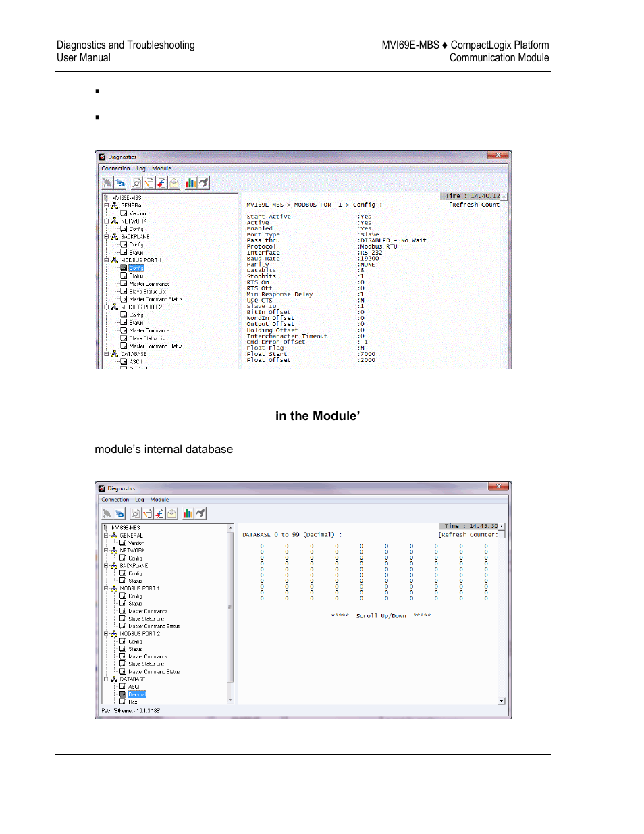This screenshot has height=834, width=644.
Task: Click the grayed disconnect plug icon in the database window
Action: pyautogui.click(x=107, y=514)
